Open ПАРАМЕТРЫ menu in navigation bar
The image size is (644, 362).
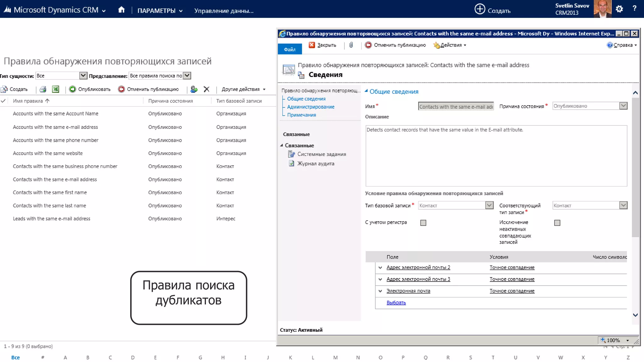point(160,11)
